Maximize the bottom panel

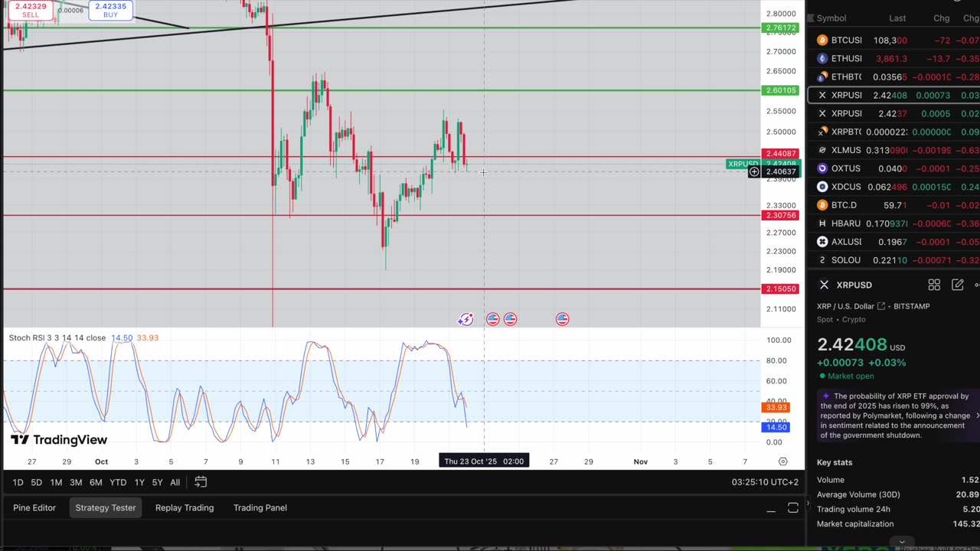tap(793, 508)
